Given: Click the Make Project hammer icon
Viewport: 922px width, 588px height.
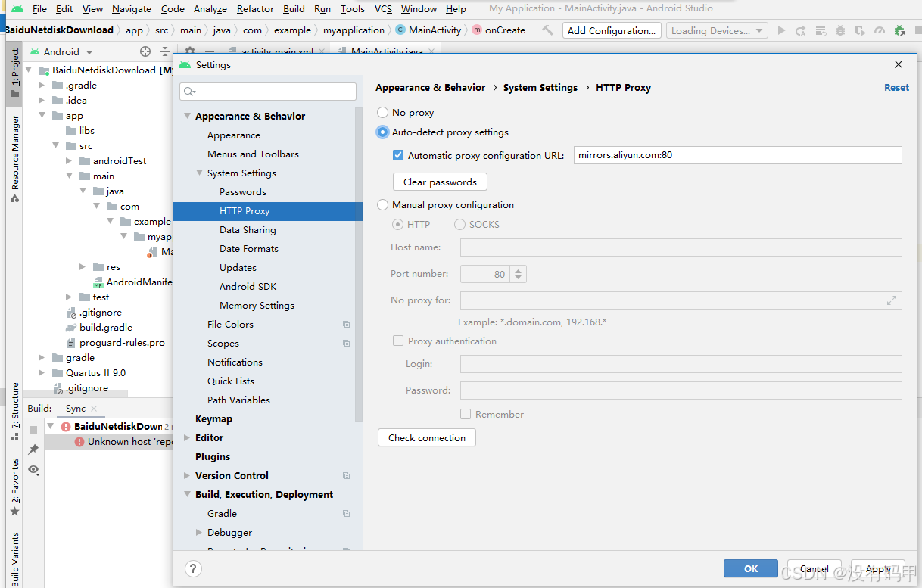Looking at the screenshot, I should tap(548, 30).
